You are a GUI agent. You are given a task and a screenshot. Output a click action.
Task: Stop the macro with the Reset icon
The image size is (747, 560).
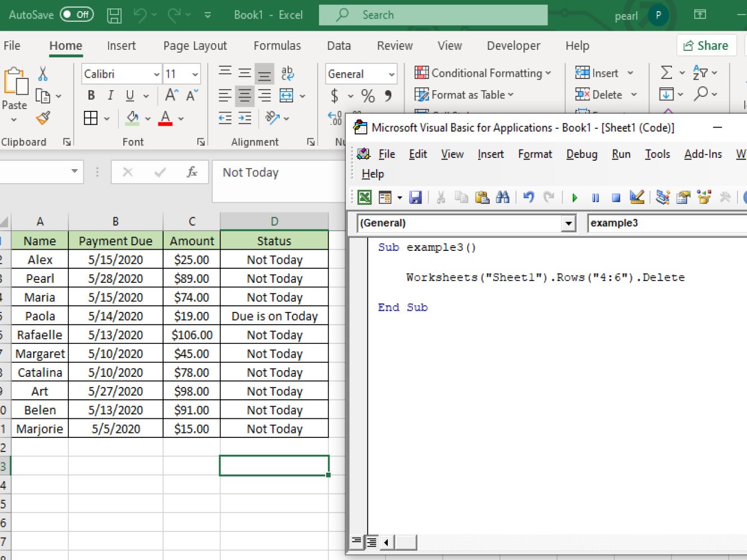click(616, 197)
